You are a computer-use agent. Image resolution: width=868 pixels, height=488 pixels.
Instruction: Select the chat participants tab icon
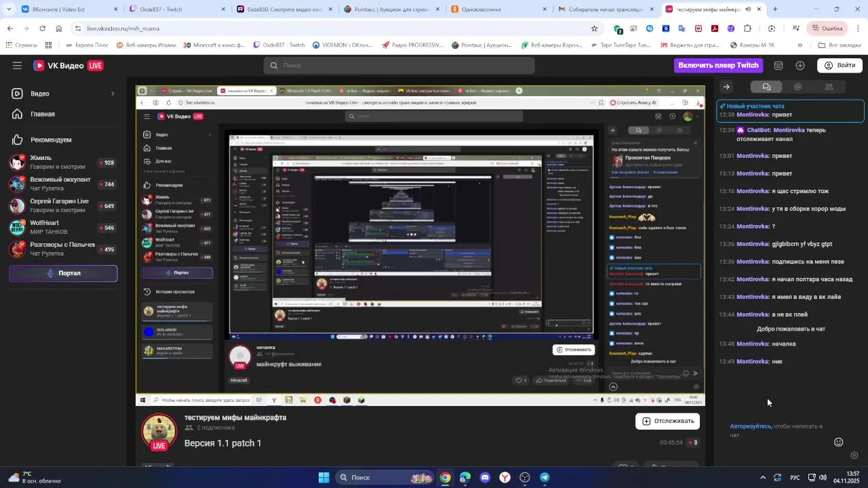point(829,87)
